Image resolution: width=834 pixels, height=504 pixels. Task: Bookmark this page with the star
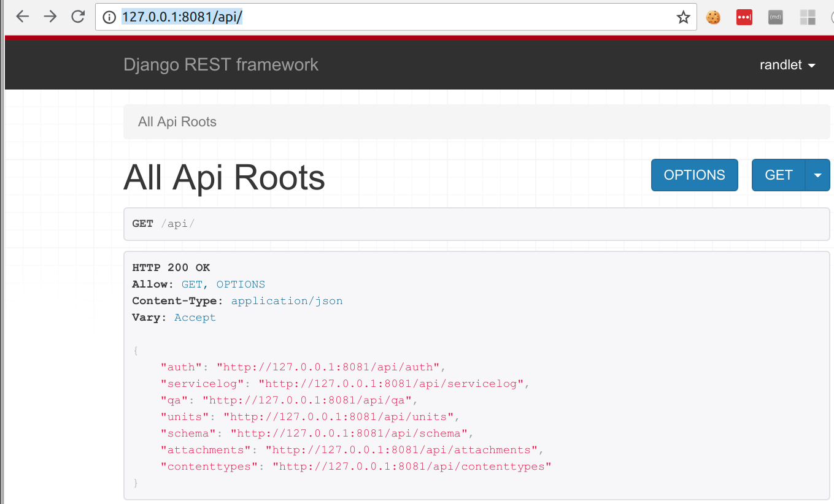pos(683,18)
